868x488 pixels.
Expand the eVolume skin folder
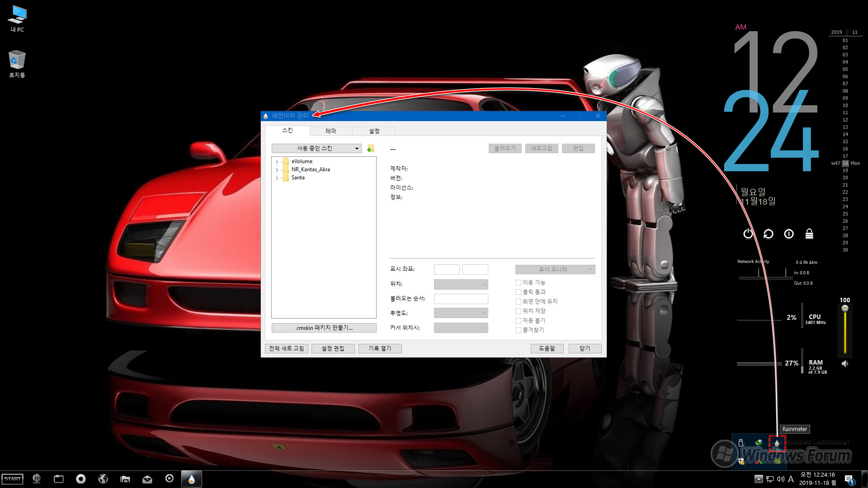point(277,162)
